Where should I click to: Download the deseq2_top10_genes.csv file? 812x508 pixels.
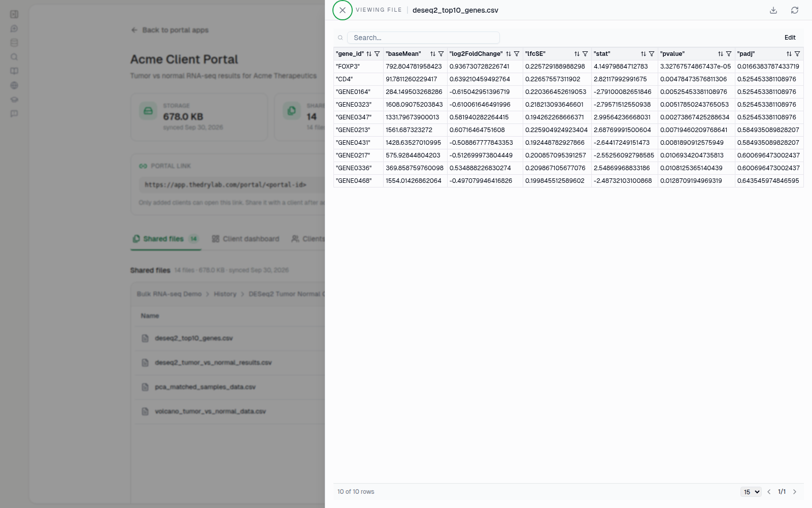[773, 10]
